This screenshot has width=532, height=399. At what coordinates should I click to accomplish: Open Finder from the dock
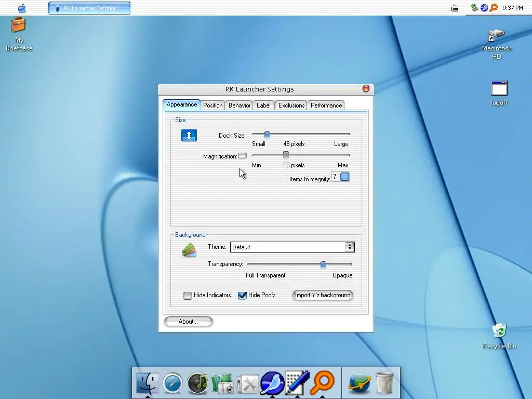point(147,383)
